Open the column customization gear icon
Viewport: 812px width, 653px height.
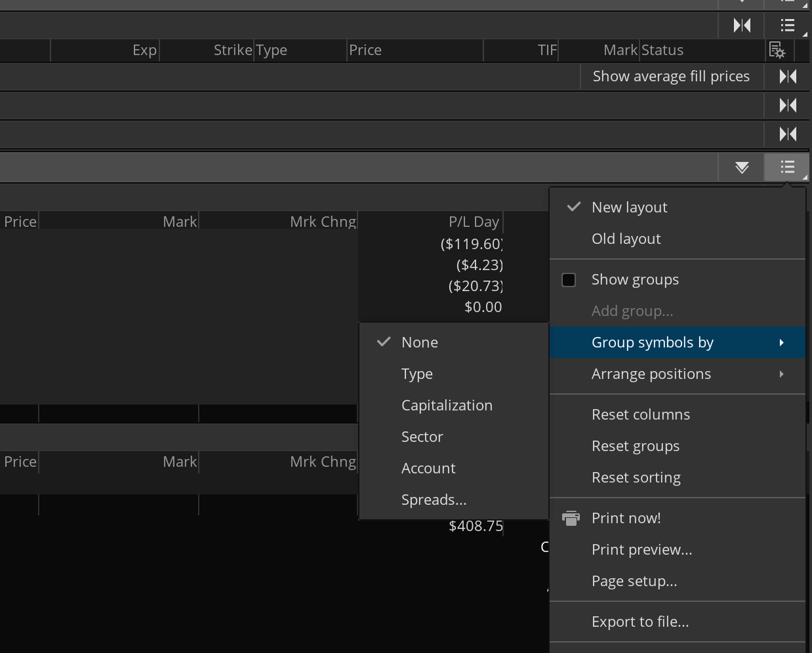pyautogui.click(x=777, y=50)
